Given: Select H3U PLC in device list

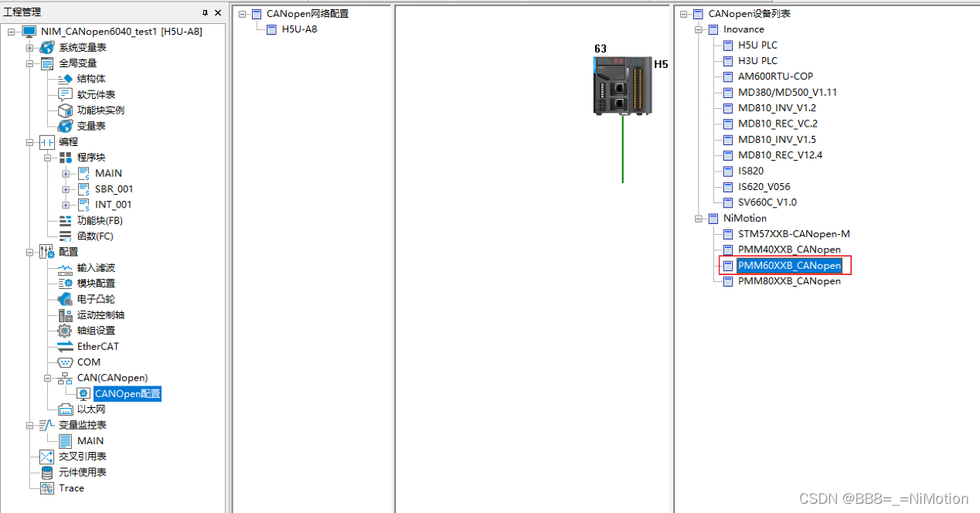Looking at the screenshot, I should (757, 61).
